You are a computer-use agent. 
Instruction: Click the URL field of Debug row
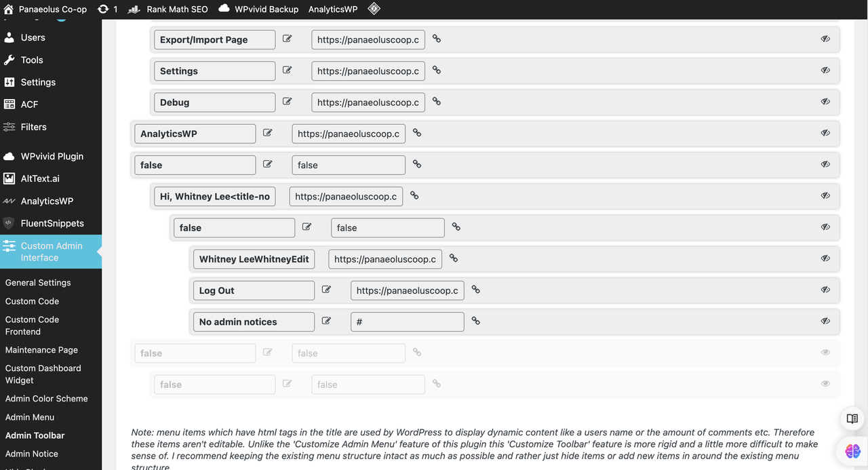point(368,102)
